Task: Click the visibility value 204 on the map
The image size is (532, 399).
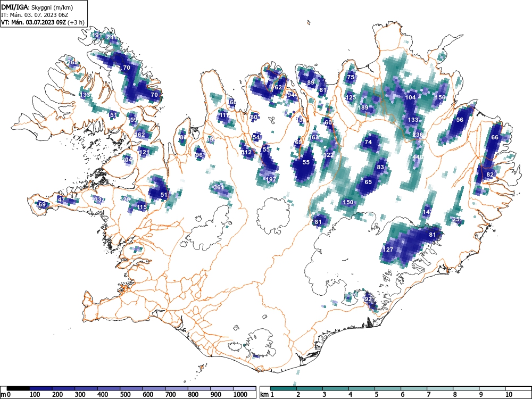Action: tap(127, 160)
